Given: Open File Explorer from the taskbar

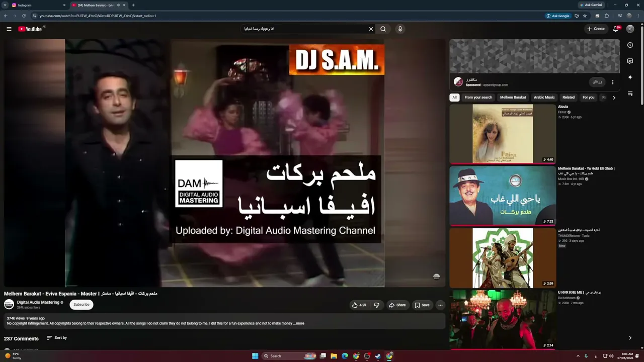Looking at the screenshot, I should (334, 356).
